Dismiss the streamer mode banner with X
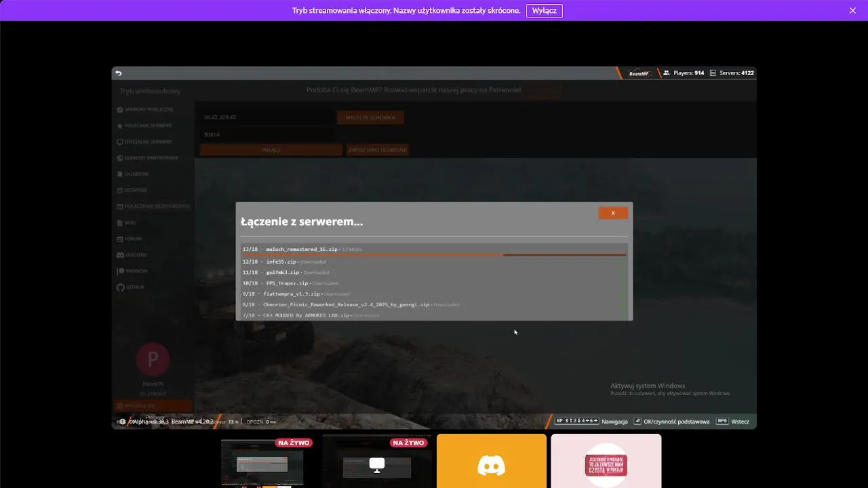 point(853,11)
